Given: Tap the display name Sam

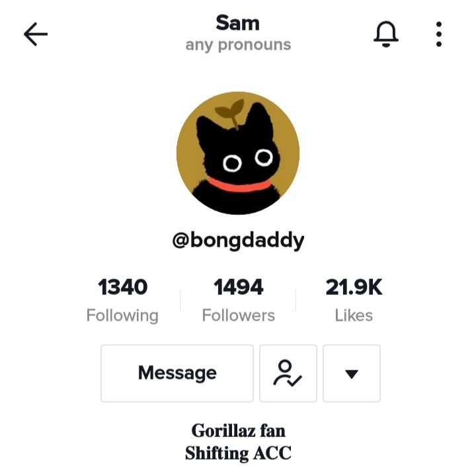Looking at the screenshot, I should [238, 23].
